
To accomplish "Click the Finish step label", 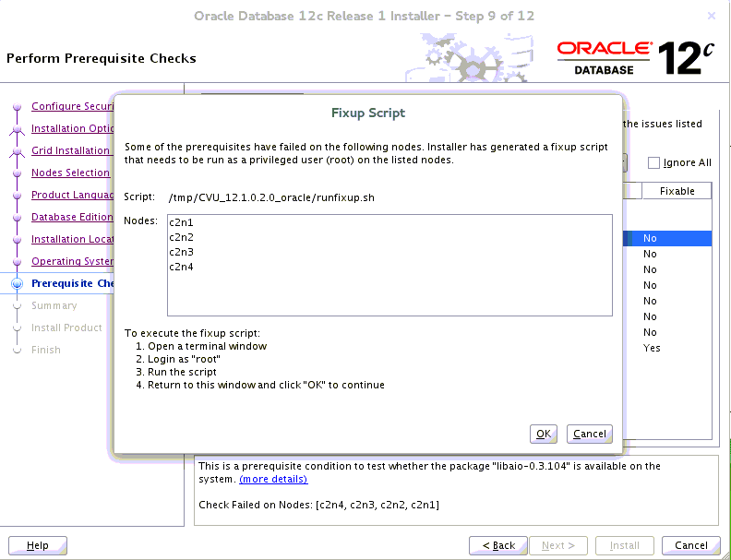I will tap(46, 350).
